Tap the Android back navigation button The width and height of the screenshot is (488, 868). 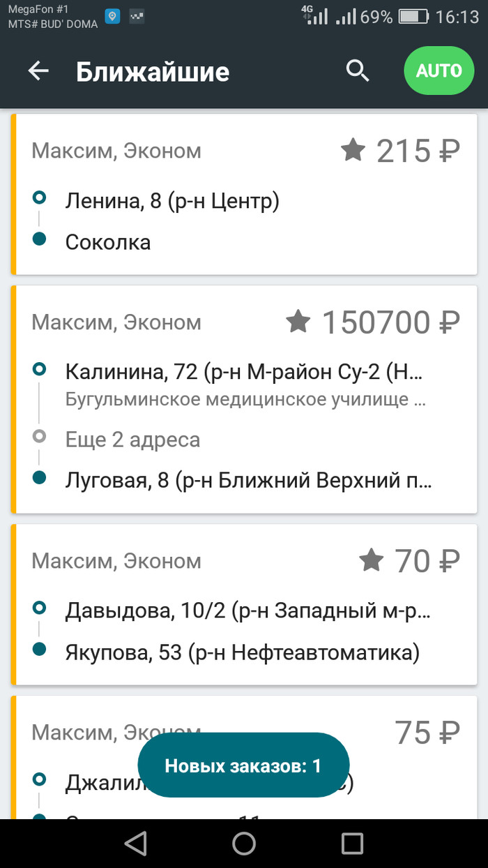click(135, 843)
